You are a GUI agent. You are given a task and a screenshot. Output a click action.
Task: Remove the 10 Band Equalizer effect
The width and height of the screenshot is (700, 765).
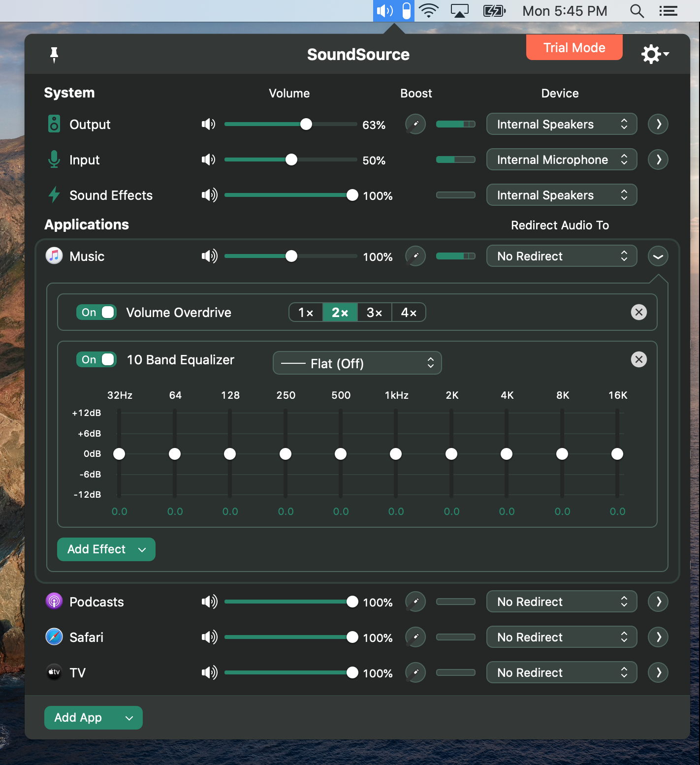(639, 359)
